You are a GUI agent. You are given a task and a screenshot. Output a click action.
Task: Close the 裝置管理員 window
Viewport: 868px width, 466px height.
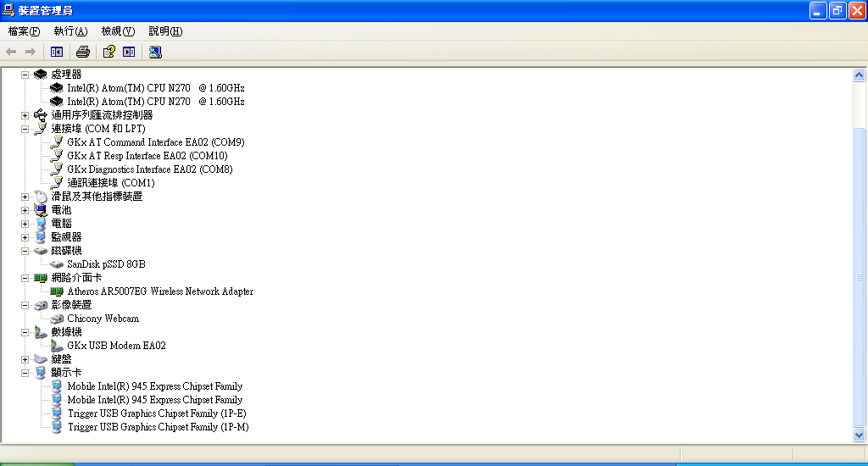856,10
